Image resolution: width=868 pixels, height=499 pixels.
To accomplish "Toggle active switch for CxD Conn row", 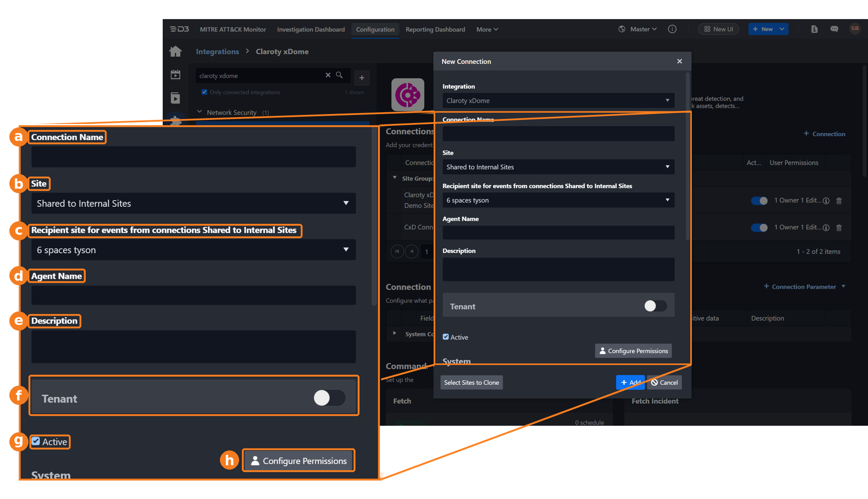I will point(759,227).
